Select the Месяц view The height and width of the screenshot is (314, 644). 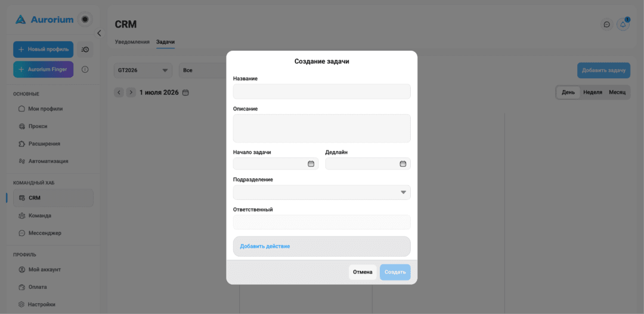coord(617,93)
